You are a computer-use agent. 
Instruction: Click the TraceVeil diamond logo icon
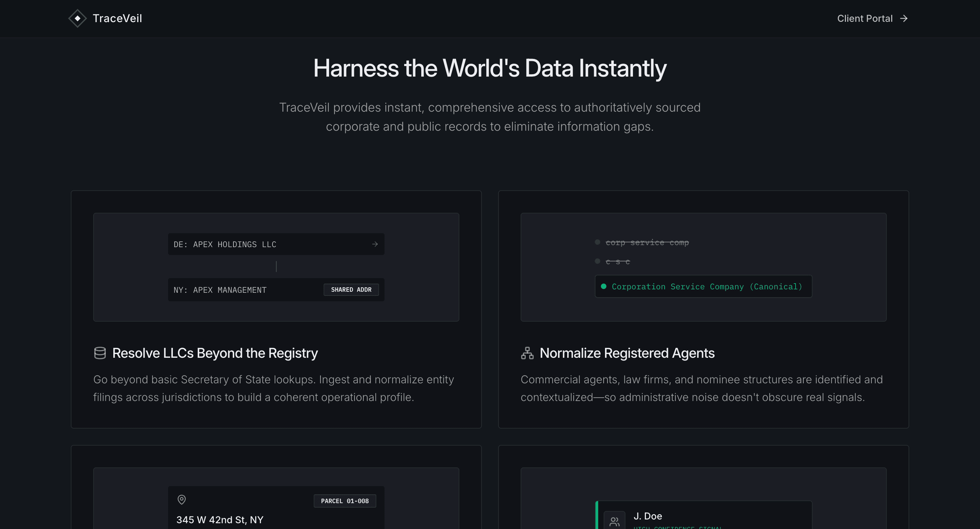(77, 18)
